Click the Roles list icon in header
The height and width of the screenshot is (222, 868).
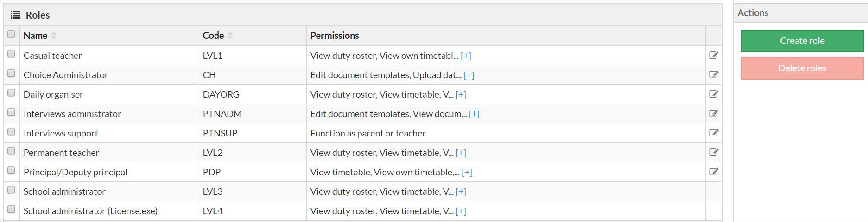coord(15,15)
